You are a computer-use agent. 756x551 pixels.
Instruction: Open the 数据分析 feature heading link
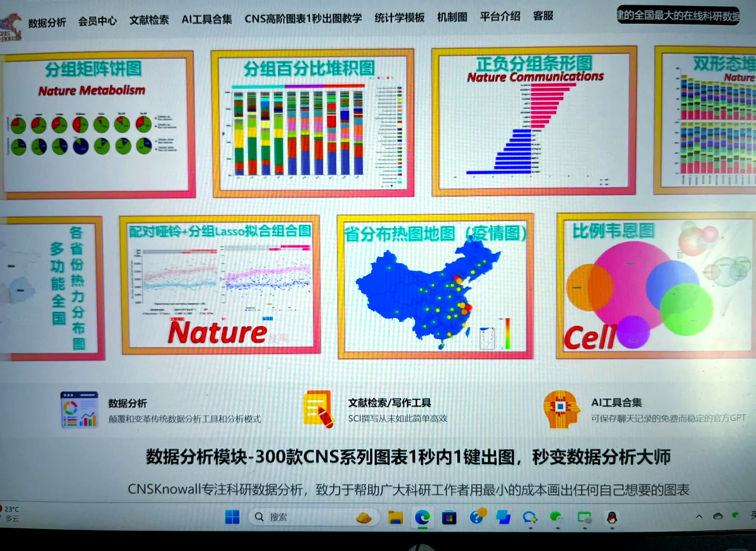128,403
